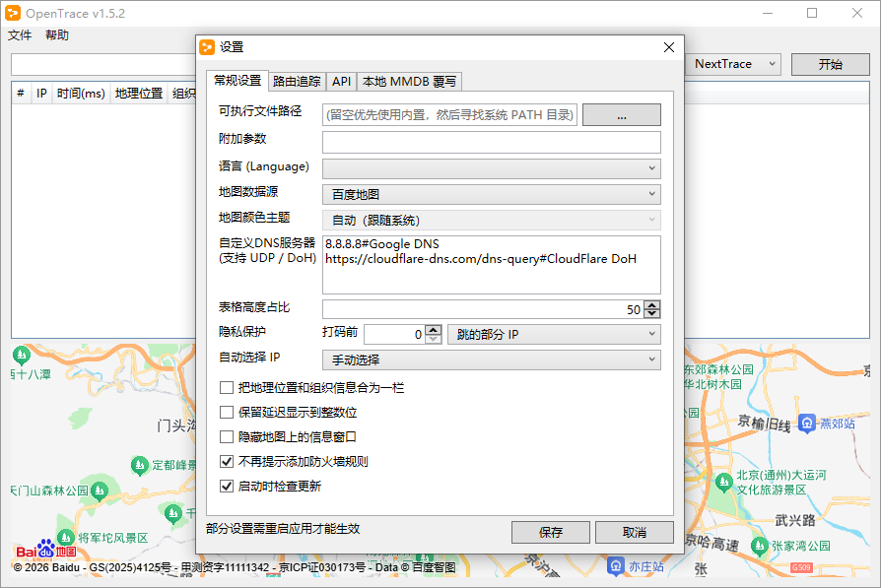Open the 文件 menu
The image size is (881, 588).
click(x=20, y=34)
